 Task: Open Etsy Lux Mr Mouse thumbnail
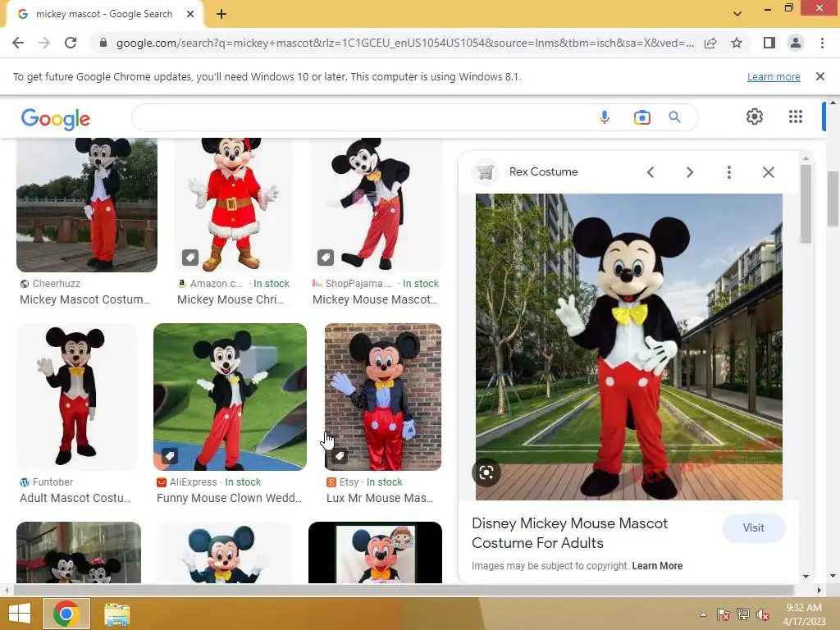pyautogui.click(x=383, y=397)
